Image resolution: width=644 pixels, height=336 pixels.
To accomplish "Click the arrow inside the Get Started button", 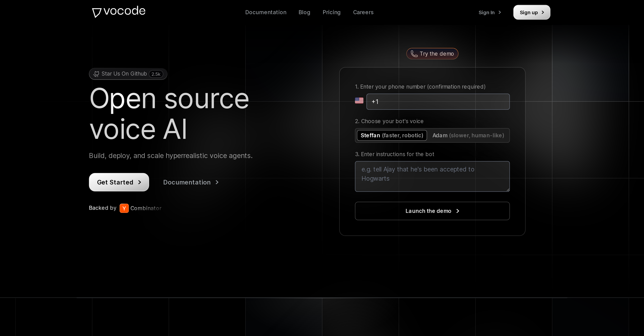I will pyautogui.click(x=140, y=182).
